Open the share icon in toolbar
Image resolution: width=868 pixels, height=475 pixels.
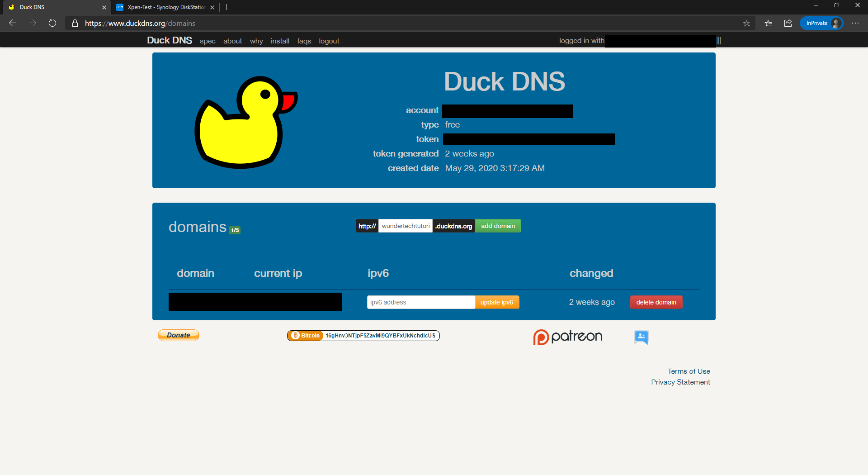pyautogui.click(x=788, y=23)
